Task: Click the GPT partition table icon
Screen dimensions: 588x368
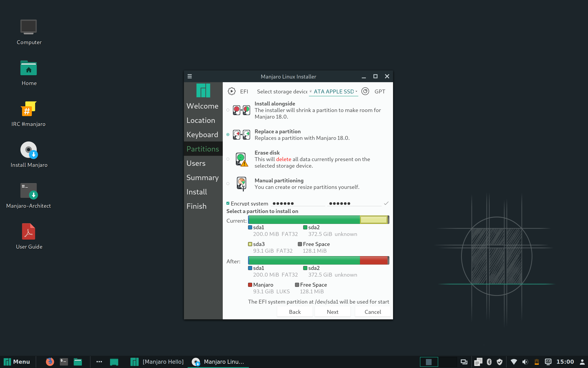Action: 365,91
